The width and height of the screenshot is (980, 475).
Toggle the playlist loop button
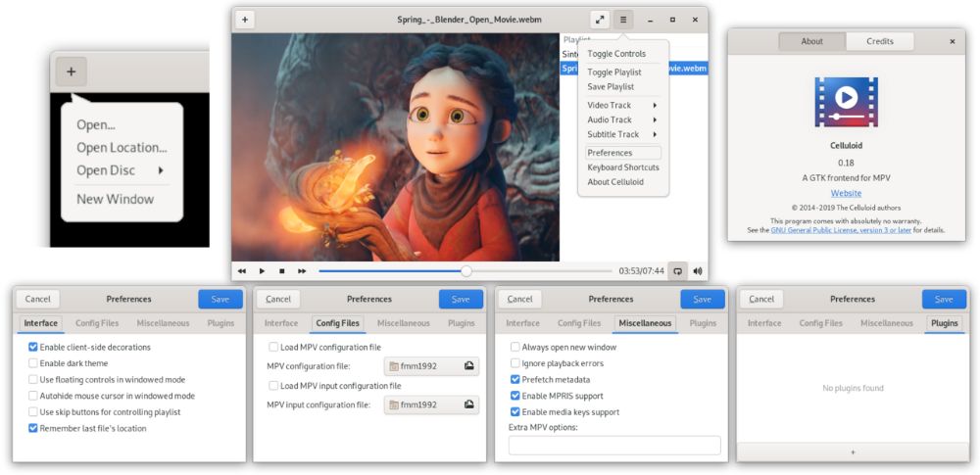click(x=677, y=271)
